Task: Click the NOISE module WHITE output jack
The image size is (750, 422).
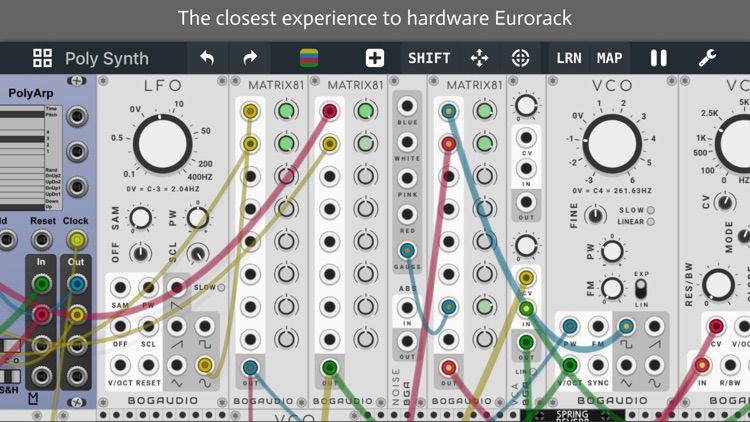Action: point(407,142)
